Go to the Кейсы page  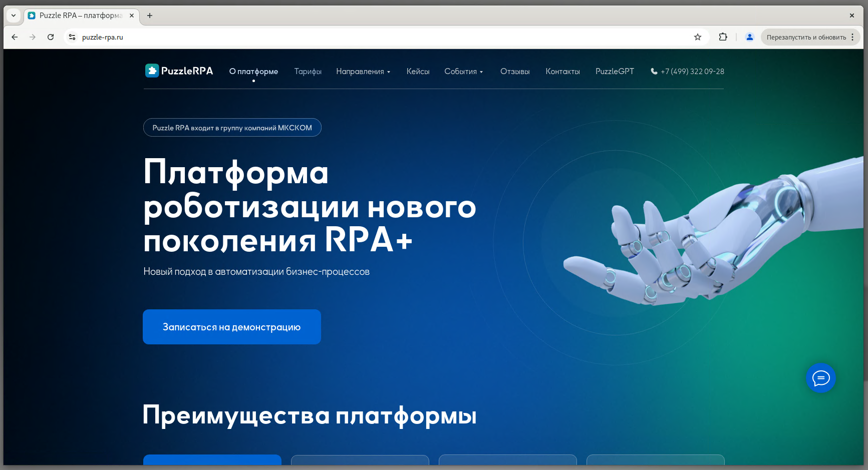pyautogui.click(x=418, y=72)
